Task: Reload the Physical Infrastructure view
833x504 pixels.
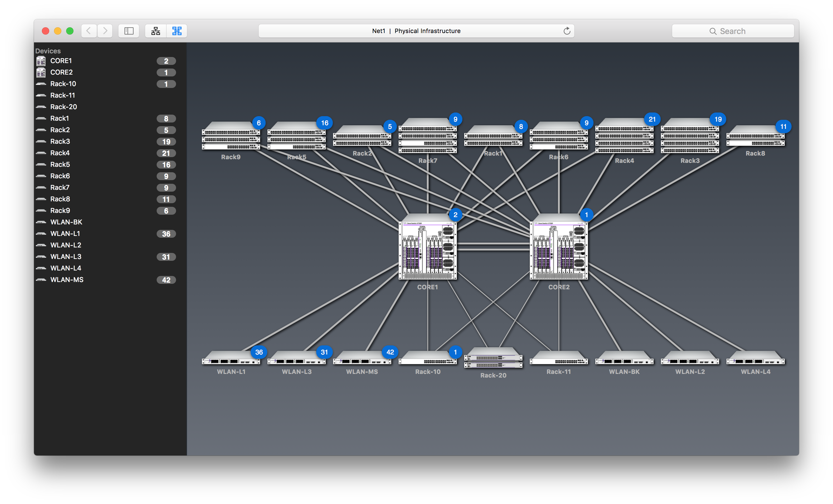Action: click(566, 31)
